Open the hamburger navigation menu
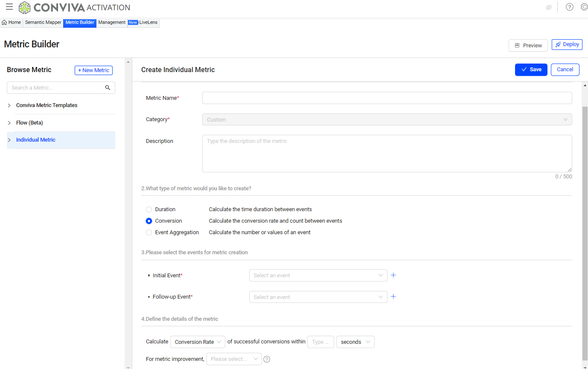Viewport: 588px width, 369px height. tap(9, 7)
